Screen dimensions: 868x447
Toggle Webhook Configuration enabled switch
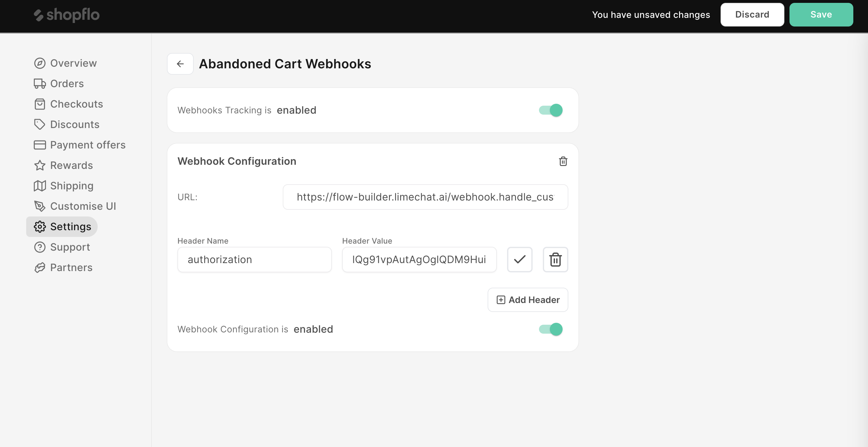pyautogui.click(x=550, y=330)
